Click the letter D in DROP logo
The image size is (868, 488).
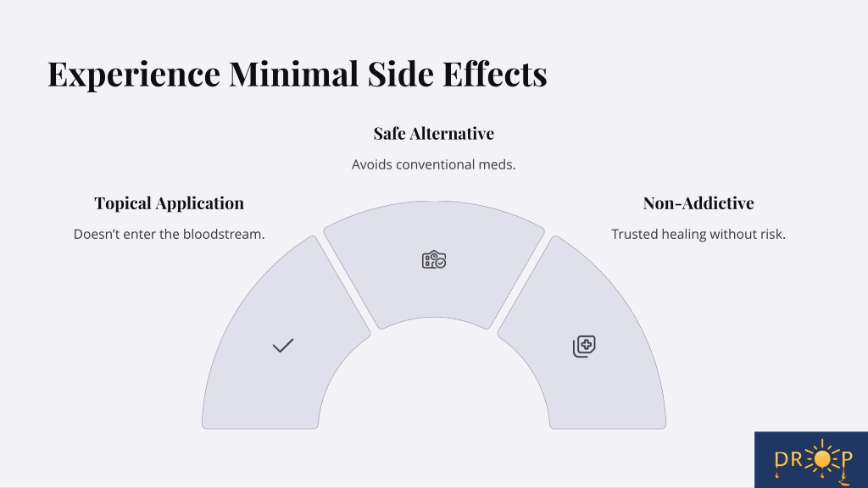point(781,460)
